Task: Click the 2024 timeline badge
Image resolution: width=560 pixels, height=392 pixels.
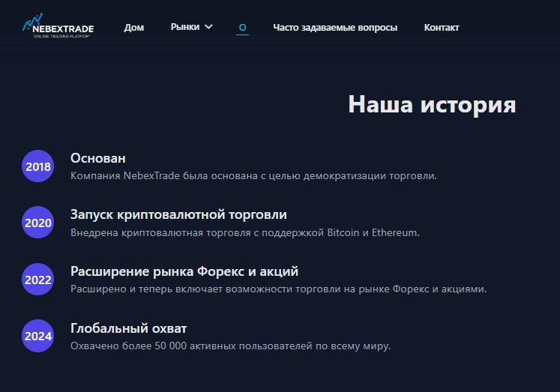Action: pyautogui.click(x=37, y=336)
